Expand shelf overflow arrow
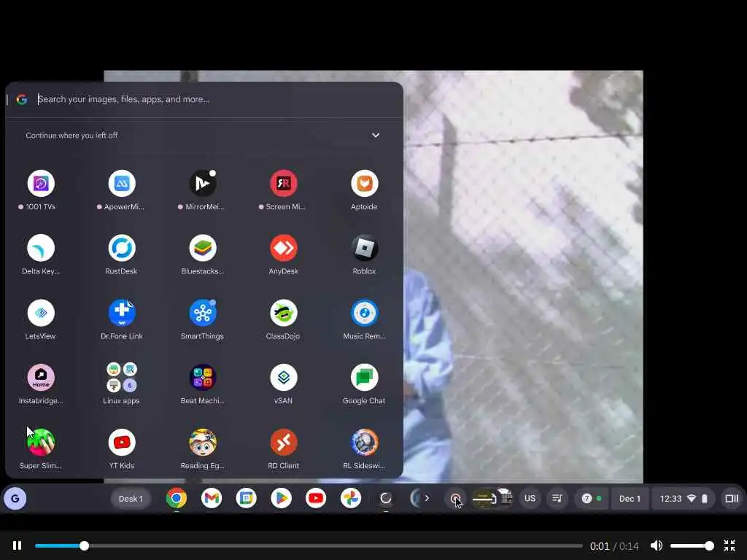747x560 pixels. click(x=427, y=498)
